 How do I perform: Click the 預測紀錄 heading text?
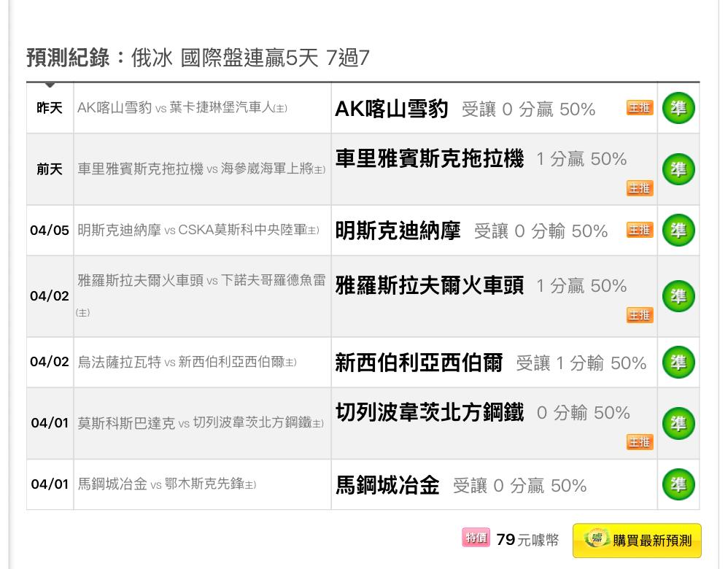tap(70, 58)
